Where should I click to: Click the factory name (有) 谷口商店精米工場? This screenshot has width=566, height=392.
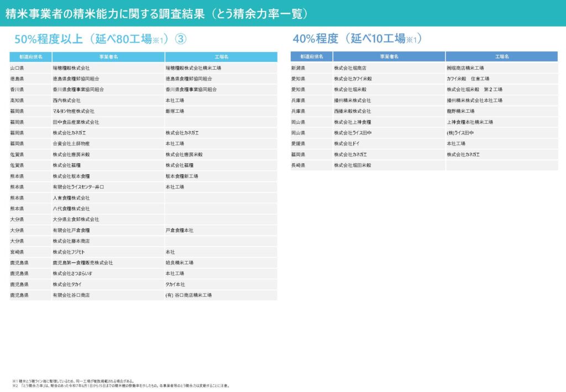189,295
